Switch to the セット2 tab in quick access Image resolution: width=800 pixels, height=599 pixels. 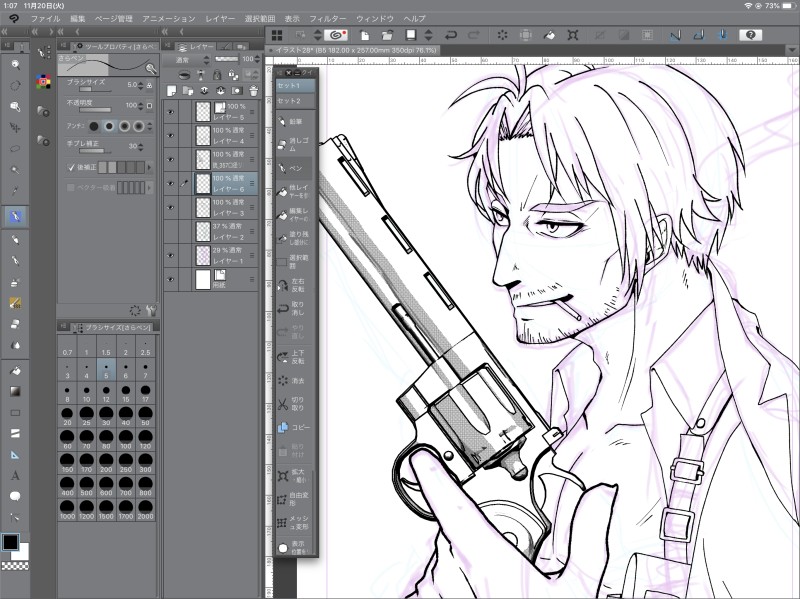(x=295, y=101)
